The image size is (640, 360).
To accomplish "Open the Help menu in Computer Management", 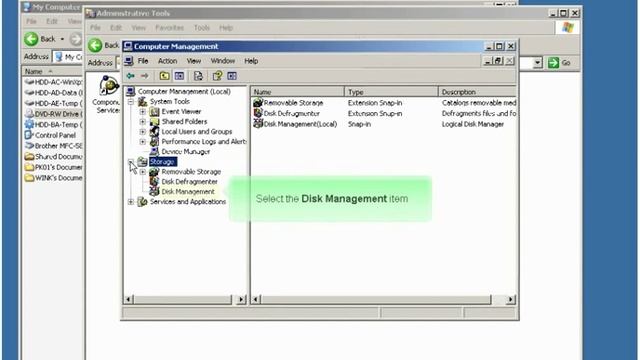I will 251,61.
